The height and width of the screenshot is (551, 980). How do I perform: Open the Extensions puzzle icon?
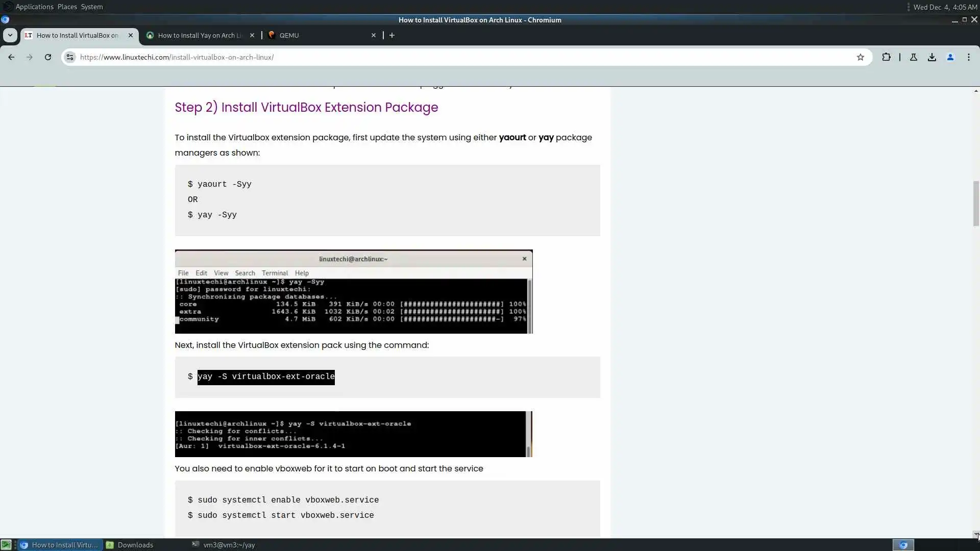point(887,57)
